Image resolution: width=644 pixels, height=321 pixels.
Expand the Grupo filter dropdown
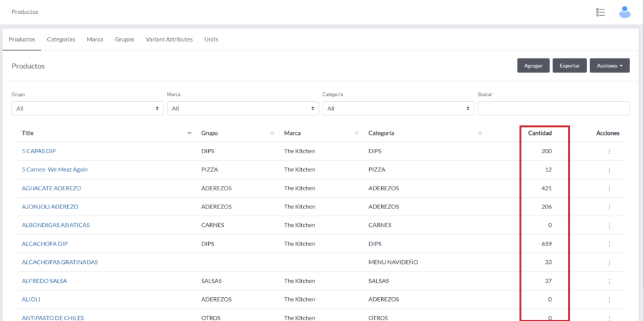87,109
